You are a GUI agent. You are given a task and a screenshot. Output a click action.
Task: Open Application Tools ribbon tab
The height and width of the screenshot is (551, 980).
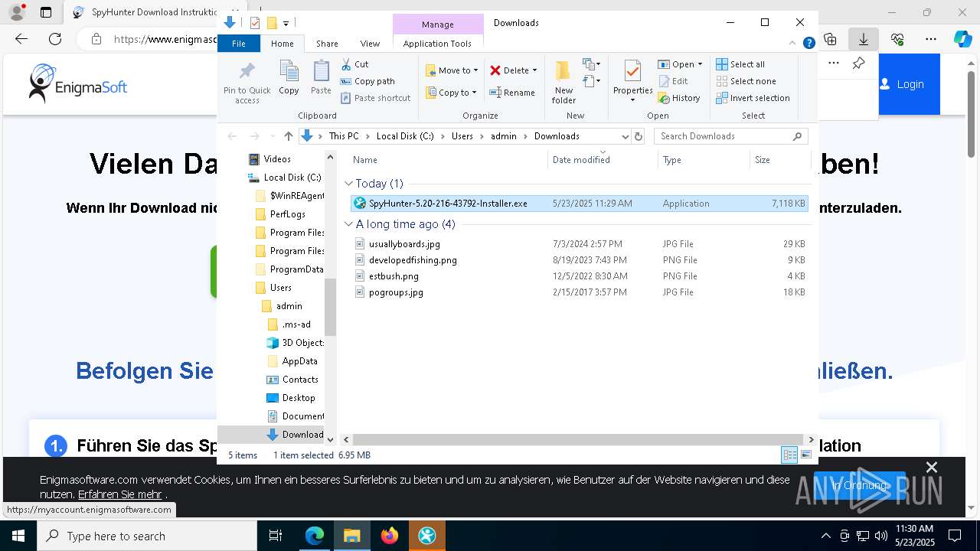coord(437,44)
